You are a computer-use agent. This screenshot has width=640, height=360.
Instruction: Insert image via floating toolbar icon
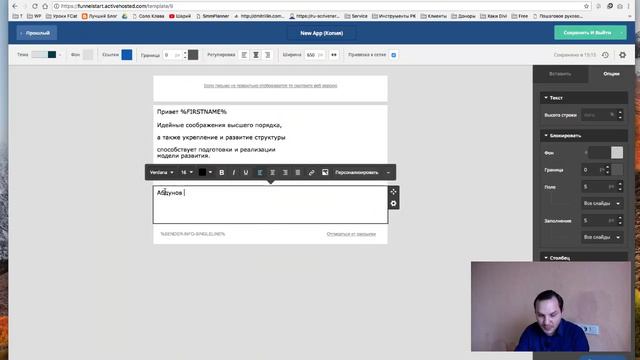(x=325, y=172)
